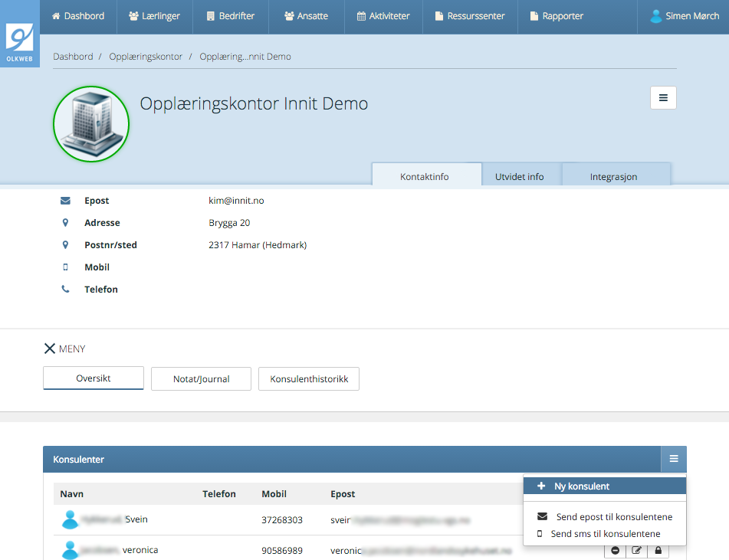729x560 pixels.
Task: Click Dashbord breadcrumb link
Action: (x=73, y=57)
